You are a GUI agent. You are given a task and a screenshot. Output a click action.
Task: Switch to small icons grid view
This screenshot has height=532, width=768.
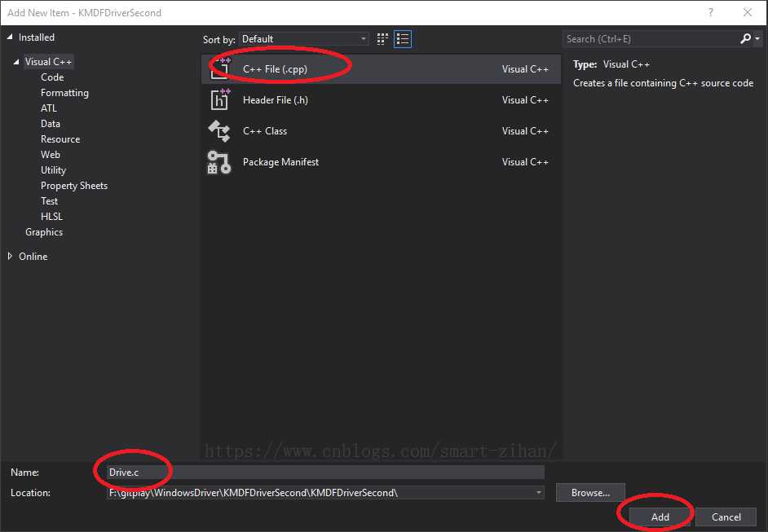[x=382, y=39]
